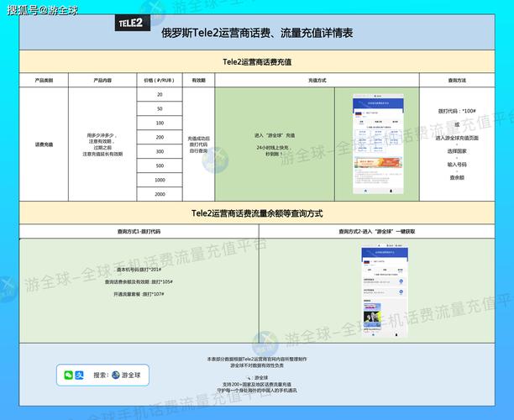Open the phone screenshot under 查询方式2
Screen dimensions: 514x420
coord(385,290)
